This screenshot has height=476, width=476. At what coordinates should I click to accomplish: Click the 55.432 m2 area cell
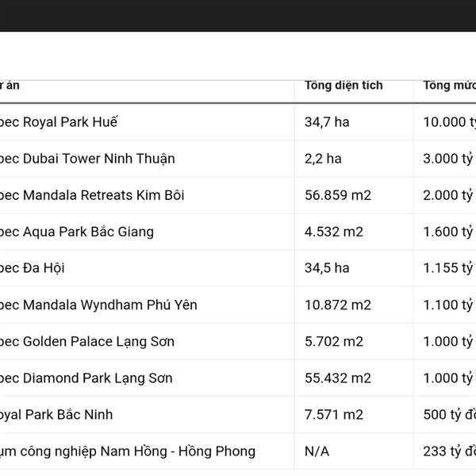pyautogui.click(x=338, y=378)
